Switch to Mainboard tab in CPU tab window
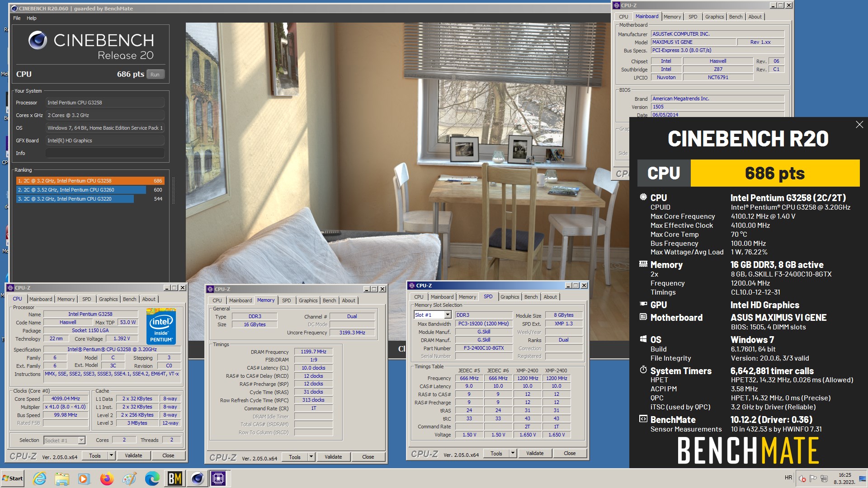Screen dimensions: 868x488 (x=41, y=299)
